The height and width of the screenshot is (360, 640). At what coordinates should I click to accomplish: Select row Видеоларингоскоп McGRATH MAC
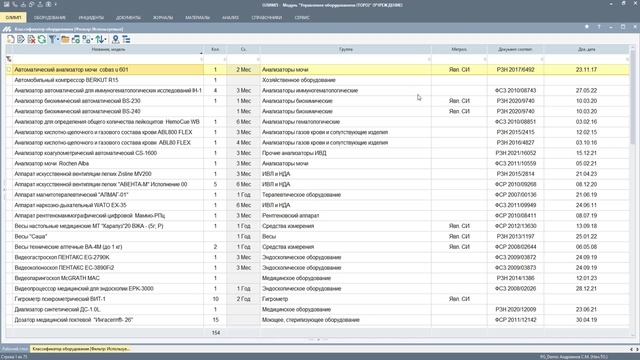(318, 278)
